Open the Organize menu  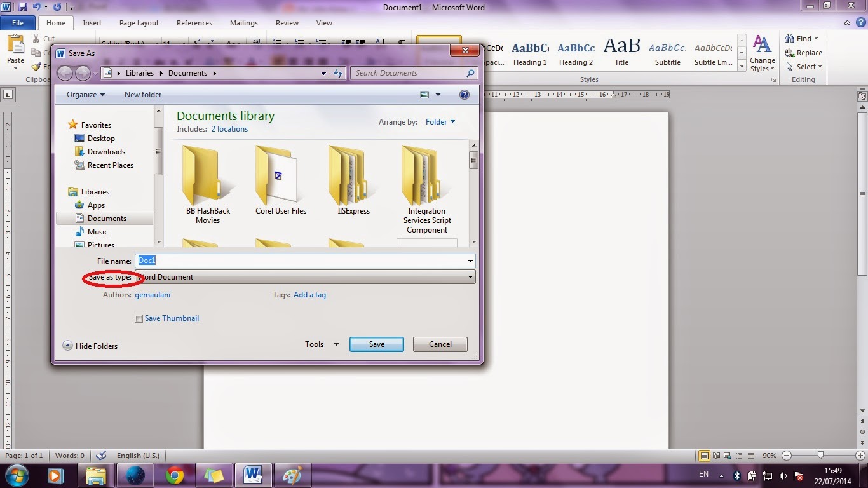click(86, 95)
